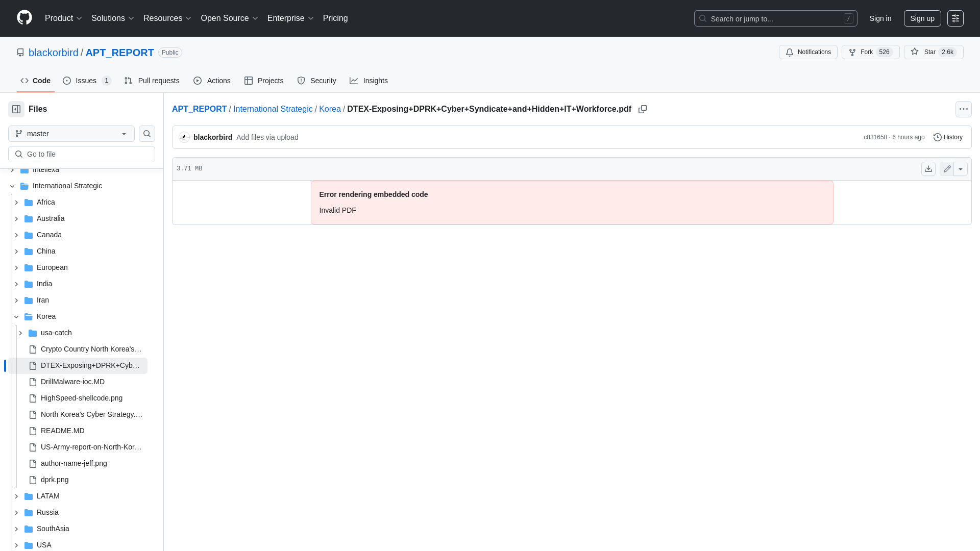Viewport: 980px width, 551px height.
Task: Click Korea breadcrumb link
Action: point(330,109)
